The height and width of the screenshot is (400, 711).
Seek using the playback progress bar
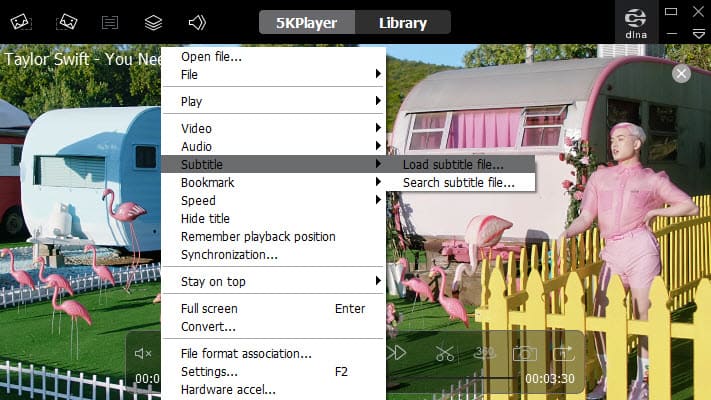tap(452, 378)
